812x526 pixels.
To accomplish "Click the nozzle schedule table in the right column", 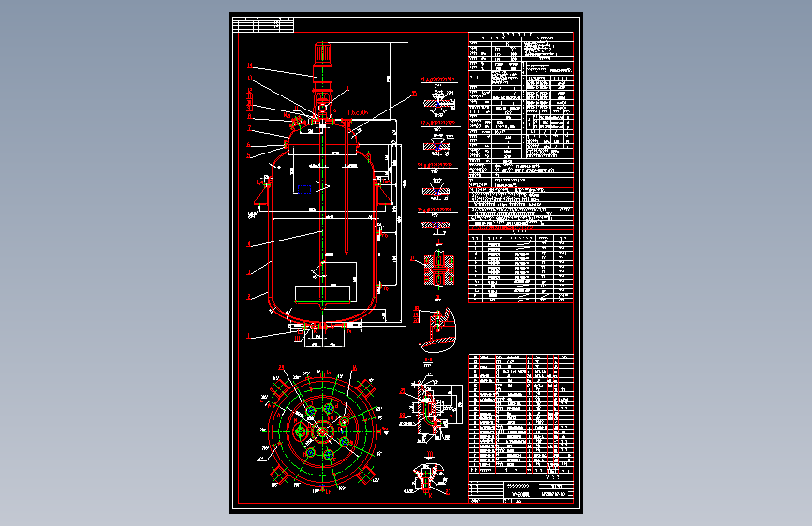I will click(522, 269).
